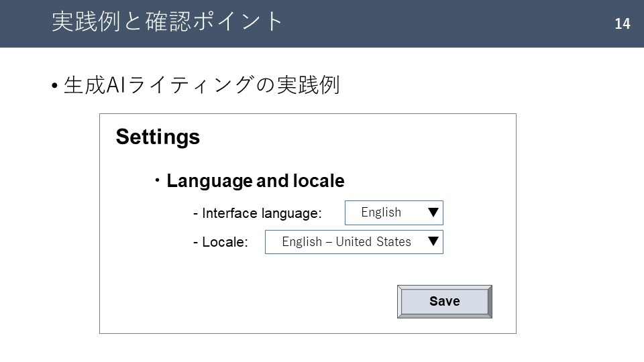Click the 生成AIライティングの実践例 bullet text
644x362 pixels.
(x=202, y=85)
